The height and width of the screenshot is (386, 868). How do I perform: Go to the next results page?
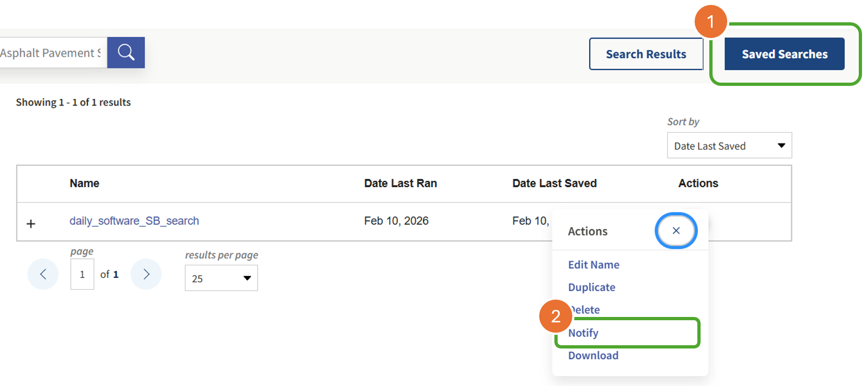[x=146, y=274]
